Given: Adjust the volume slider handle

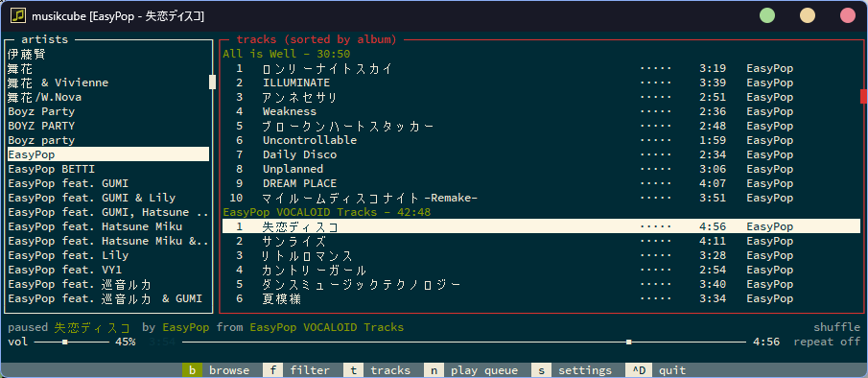Looking at the screenshot, I should click(65, 343).
